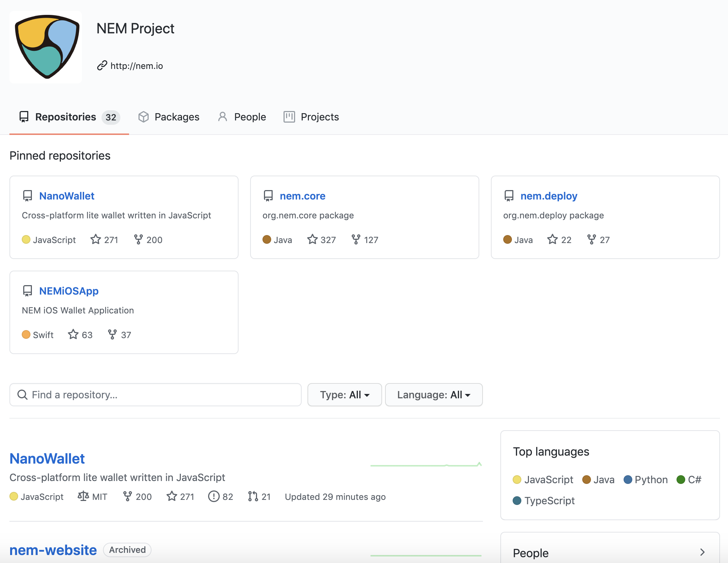This screenshot has height=563, width=728.
Task: Click the 32 repositories count badge
Action: click(x=111, y=117)
